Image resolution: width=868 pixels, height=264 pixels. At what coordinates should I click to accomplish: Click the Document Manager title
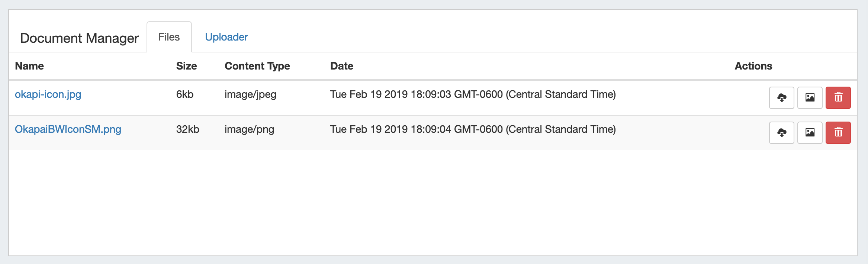tap(79, 38)
